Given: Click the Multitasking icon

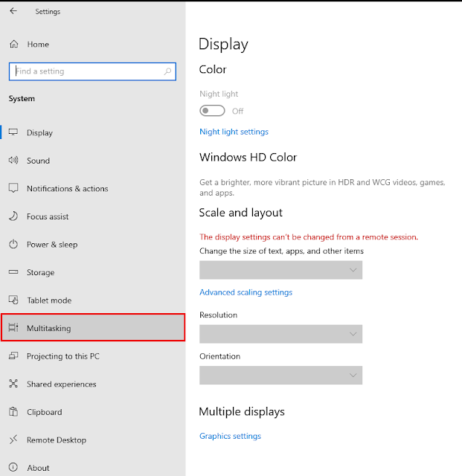Looking at the screenshot, I should (x=13, y=327).
